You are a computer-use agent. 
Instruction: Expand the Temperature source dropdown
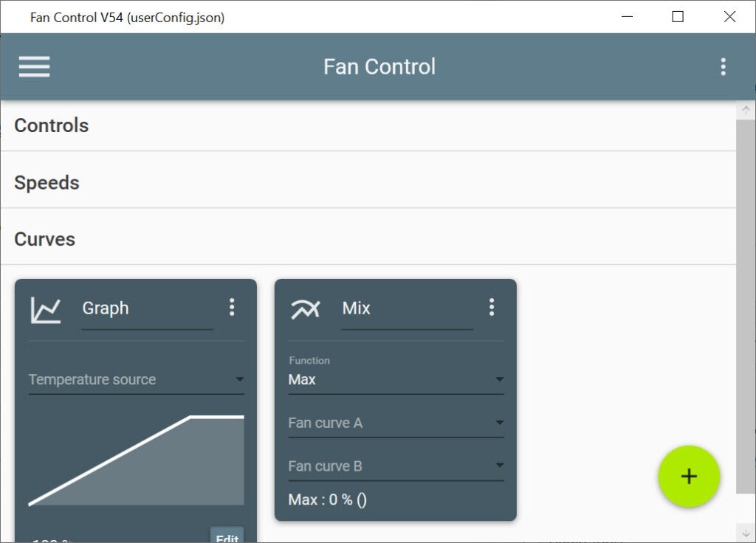137,380
